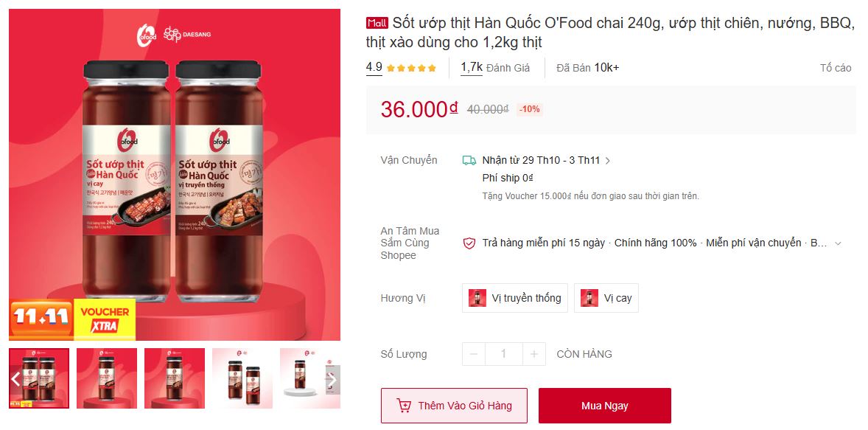Decrease quantity with the minus button

pyautogui.click(x=474, y=354)
